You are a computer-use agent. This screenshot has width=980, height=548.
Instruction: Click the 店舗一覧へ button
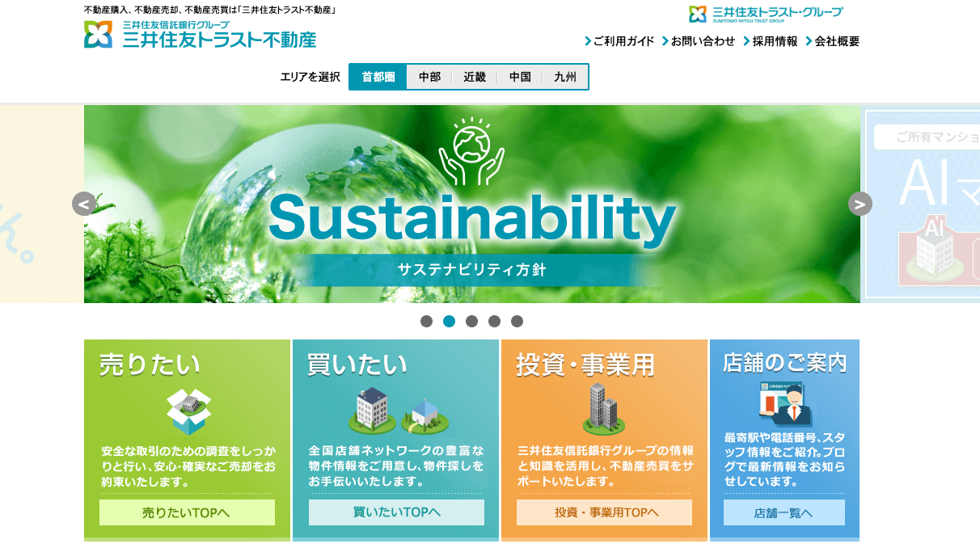[x=784, y=512]
